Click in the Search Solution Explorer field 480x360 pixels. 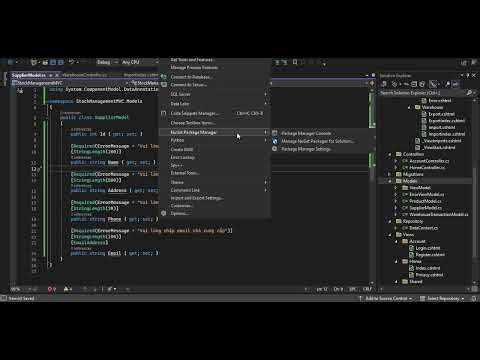coord(422,93)
